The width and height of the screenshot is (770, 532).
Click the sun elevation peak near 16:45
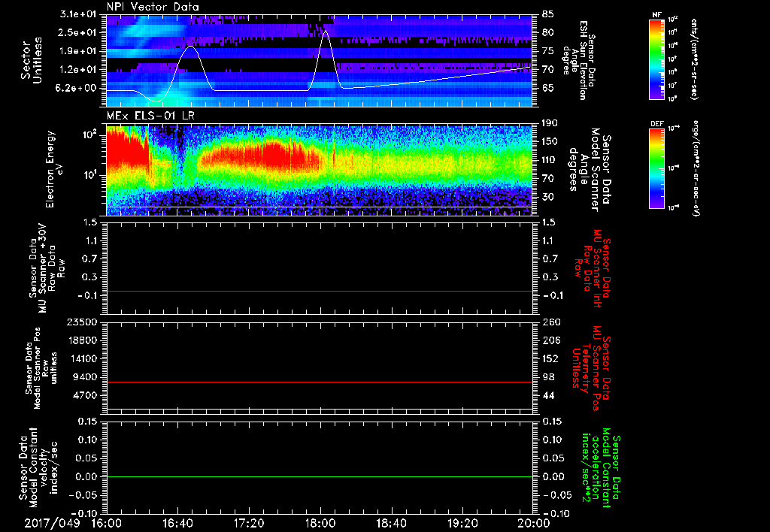tap(190, 47)
